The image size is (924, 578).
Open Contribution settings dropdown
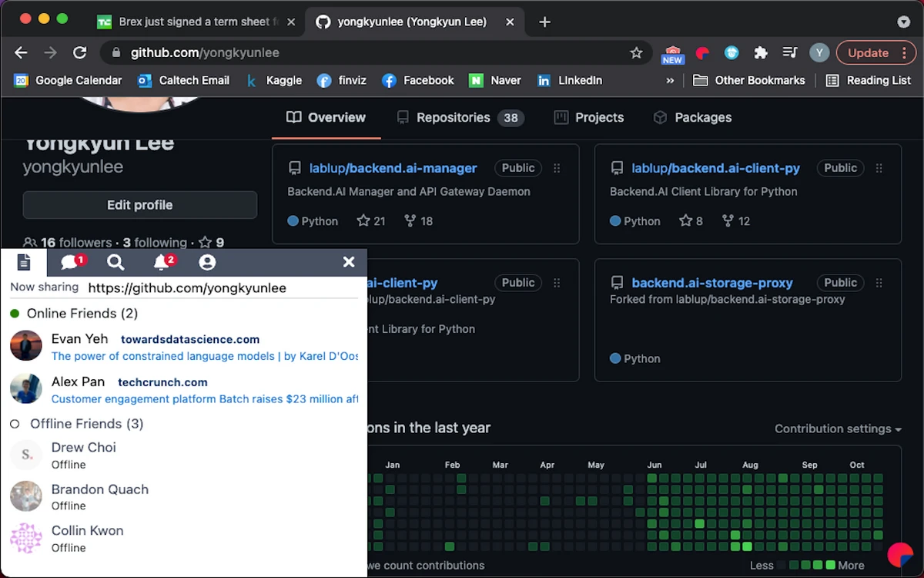(x=838, y=428)
